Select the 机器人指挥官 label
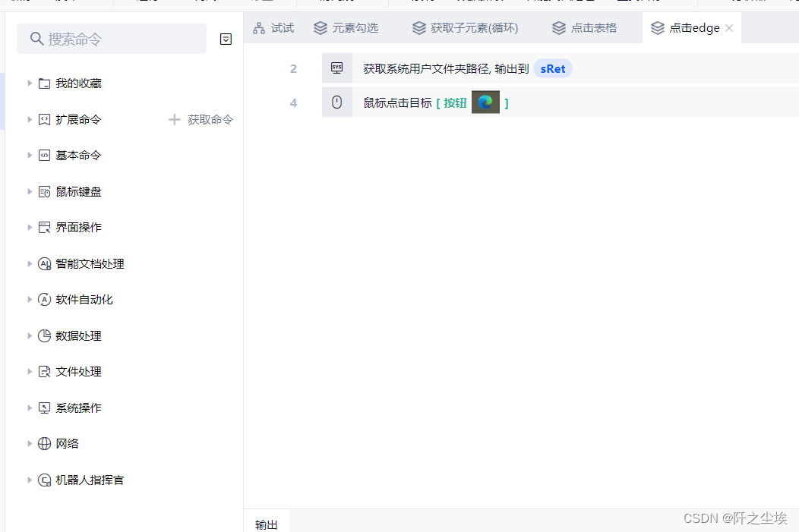This screenshot has width=799, height=532. (90, 480)
